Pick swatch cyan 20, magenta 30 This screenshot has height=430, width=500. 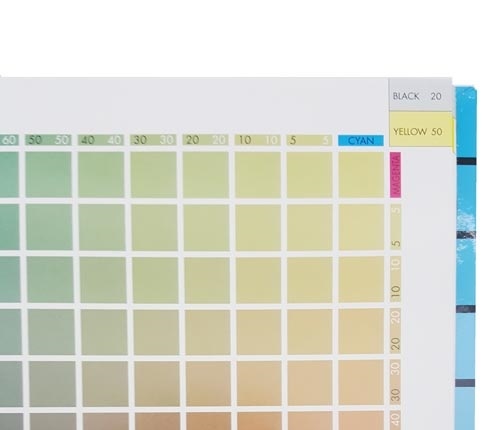(208, 383)
